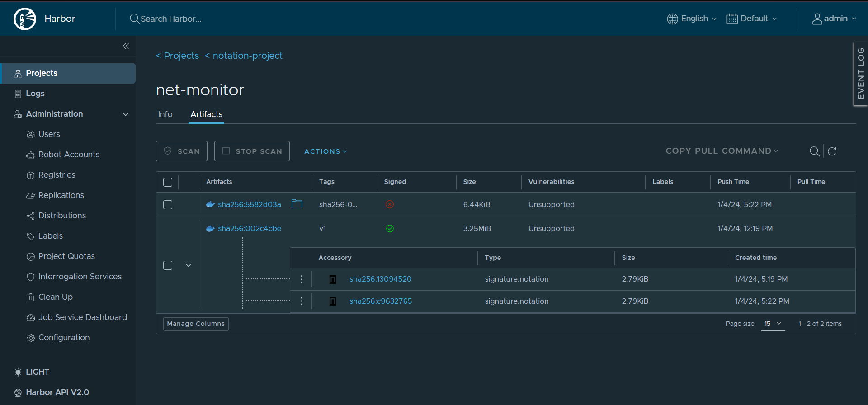Focus the Search Harbor input field
Viewport: 868px width, 405px height.
171,19
